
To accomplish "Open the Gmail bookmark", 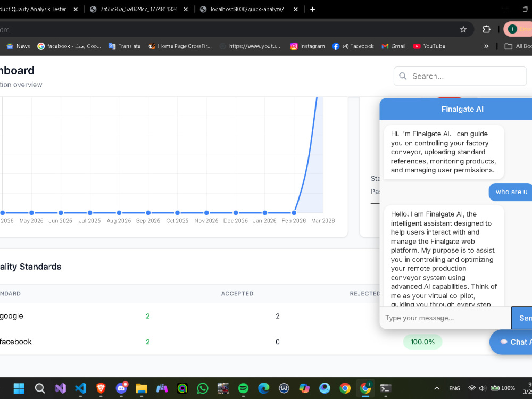I will click(394, 46).
